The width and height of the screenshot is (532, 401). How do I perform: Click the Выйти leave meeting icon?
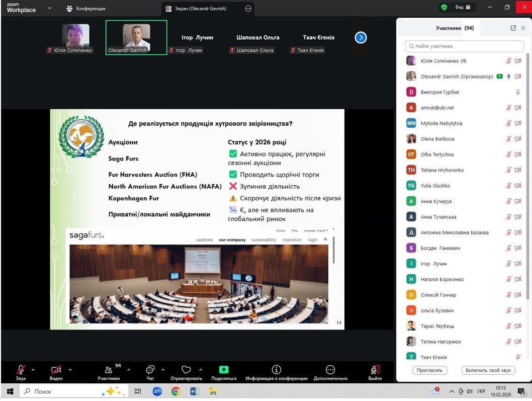point(375,370)
